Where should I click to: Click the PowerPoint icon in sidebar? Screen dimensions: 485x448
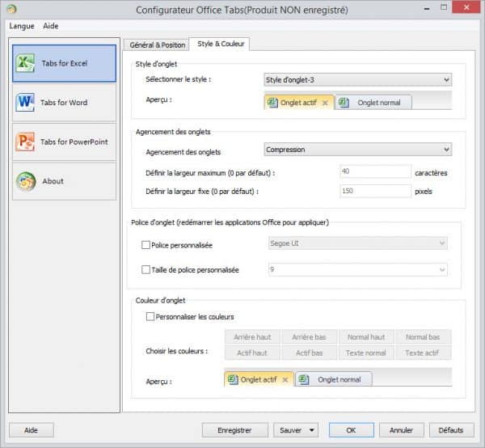point(25,142)
